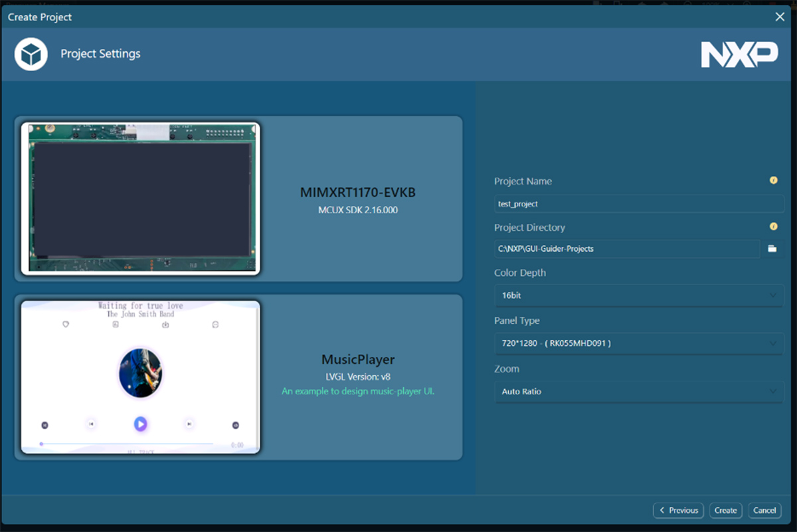The width and height of the screenshot is (797, 532).
Task: Expand the Panel Type dropdown
Action: click(x=639, y=343)
